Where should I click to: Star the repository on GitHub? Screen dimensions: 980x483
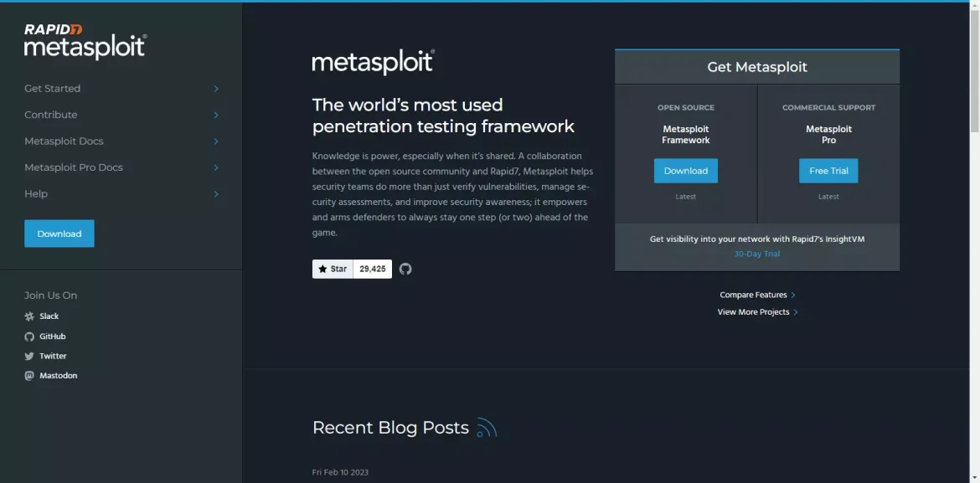333,270
